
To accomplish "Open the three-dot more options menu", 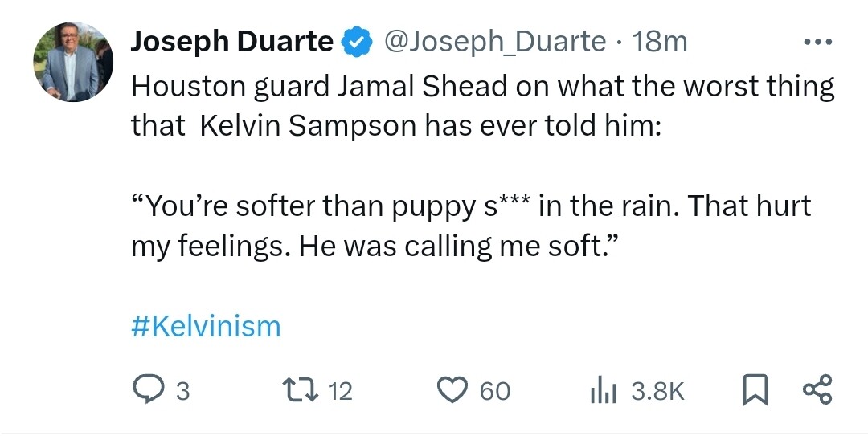I will click(818, 41).
